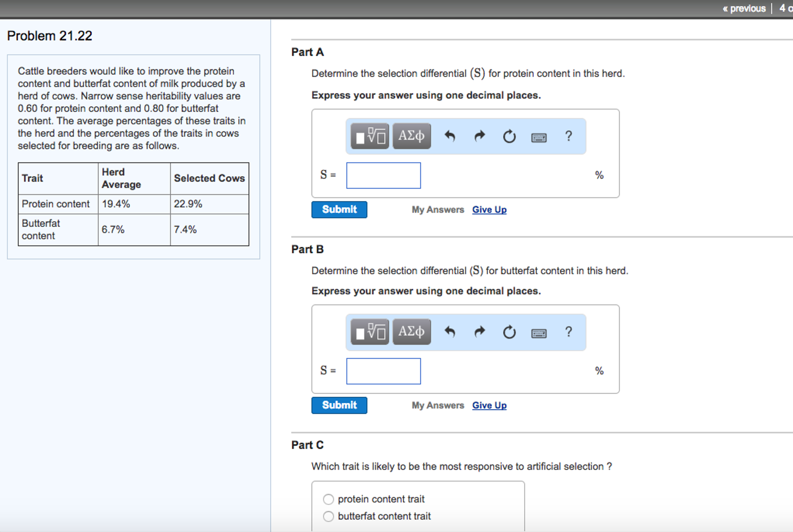
Task: Open My Answers for Part A
Action: coord(438,210)
